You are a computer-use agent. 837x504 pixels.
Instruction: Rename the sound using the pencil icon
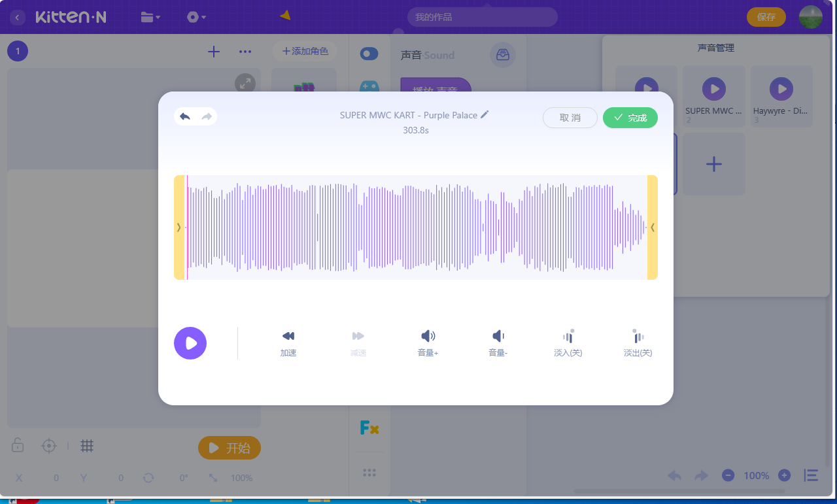485,114
